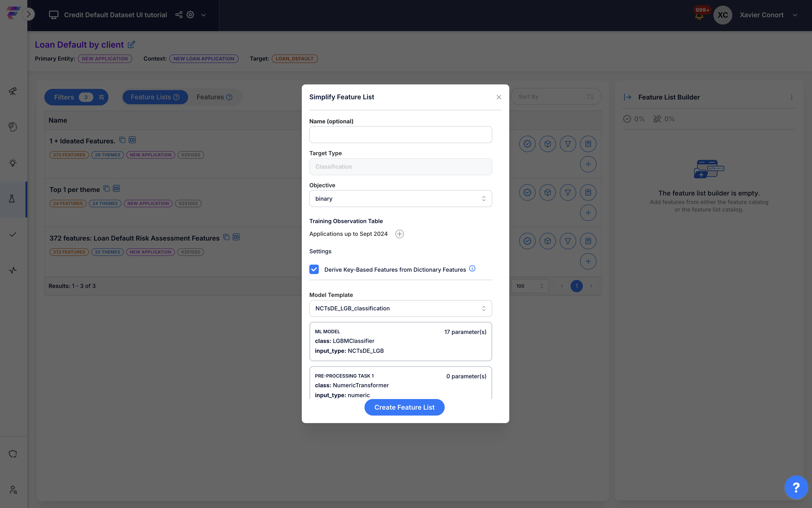Close the Simplify Feature List dialog

click(499, 97)
